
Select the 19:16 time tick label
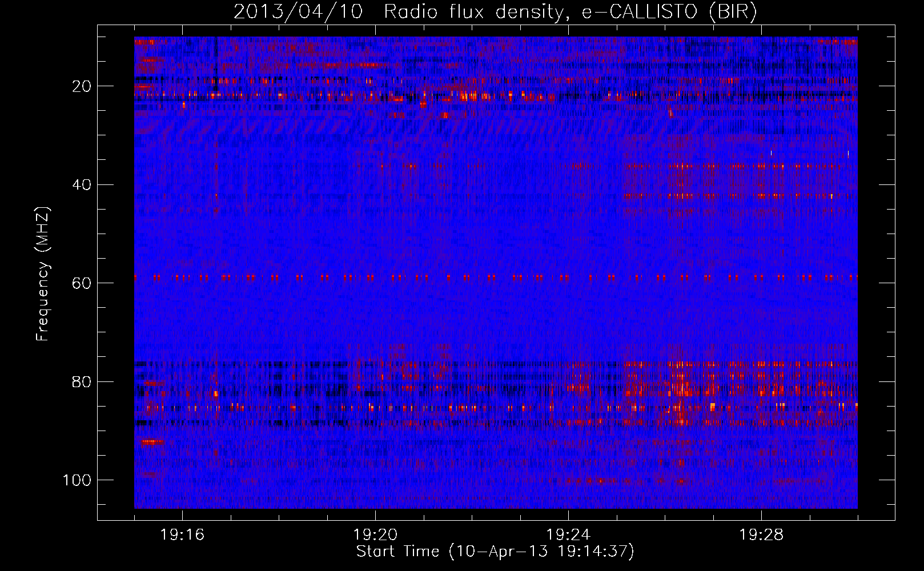tap(182, 535)
